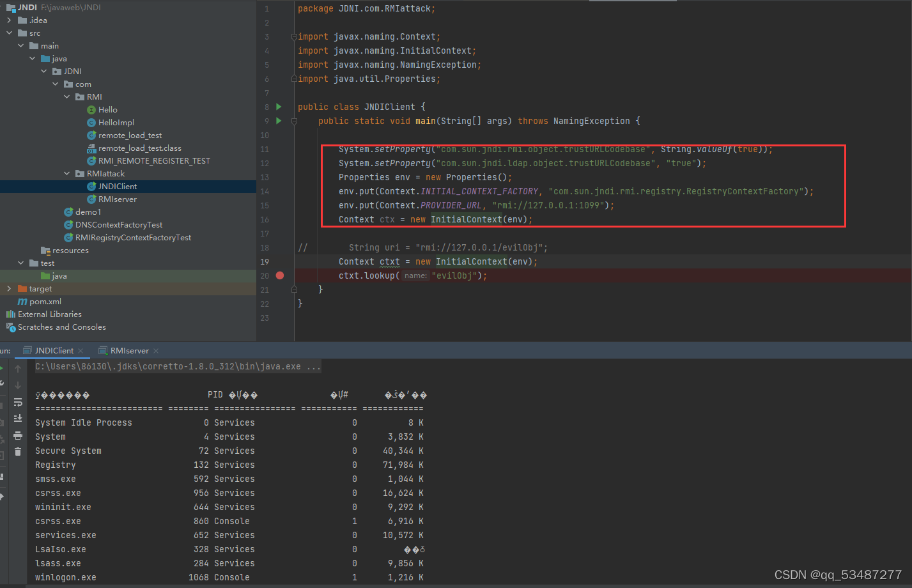This screenshot has width=912, height=588.
Task: Expand the target folder
Action: pyautogui.click(x=9, y=289)
